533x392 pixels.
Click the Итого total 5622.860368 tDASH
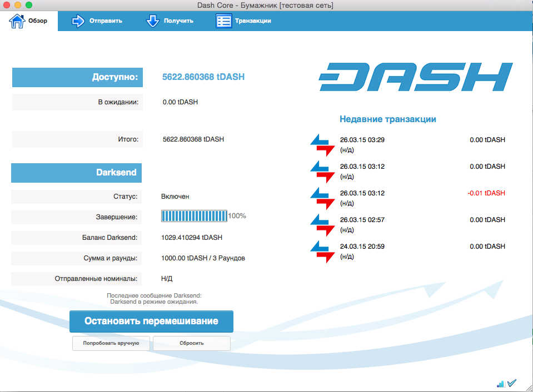click(193, 139)
